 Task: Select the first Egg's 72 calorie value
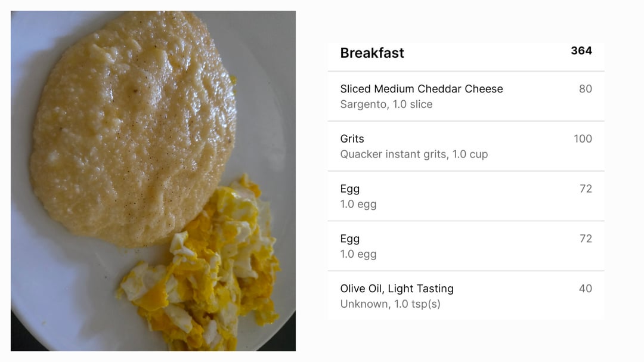(x=586, y=188)
